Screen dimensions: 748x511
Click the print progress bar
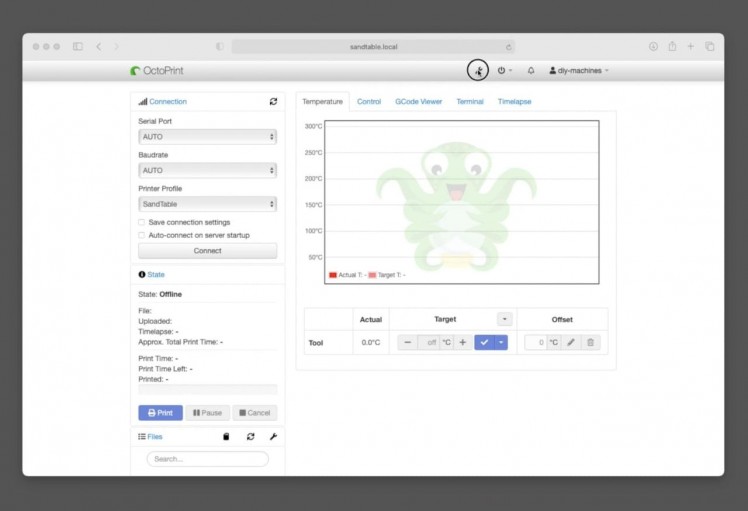pos(208,389)
